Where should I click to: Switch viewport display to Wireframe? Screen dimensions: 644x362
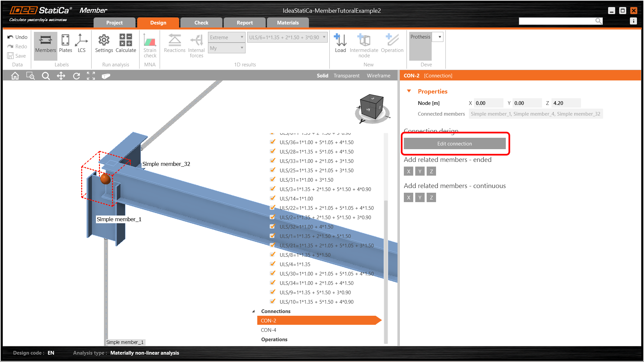tap(378, 75)
